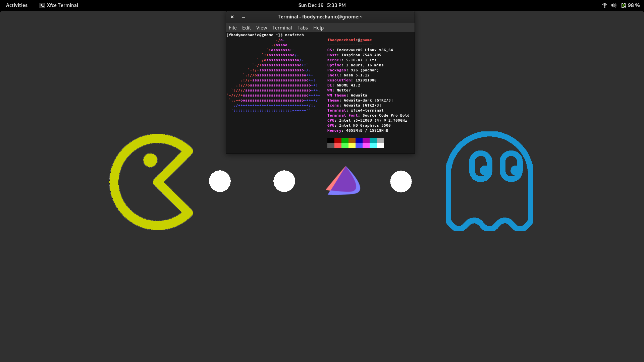Image resolution: width=644 pixels, height=362 pixels.
Task: Open the File menu
Action: click(232, 28)
